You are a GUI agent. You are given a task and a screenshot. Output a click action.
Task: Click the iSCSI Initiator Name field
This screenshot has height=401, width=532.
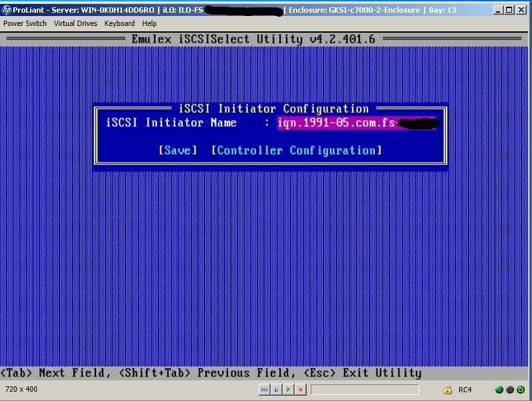click(357, 123)
